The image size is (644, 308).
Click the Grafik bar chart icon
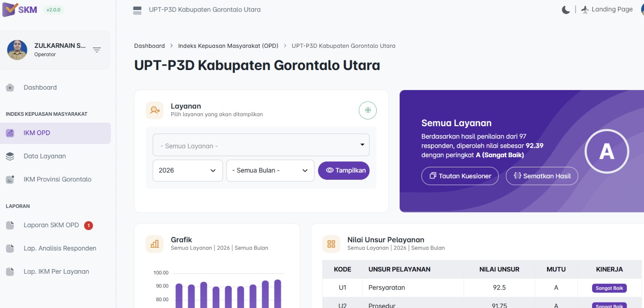coord(155,244)
